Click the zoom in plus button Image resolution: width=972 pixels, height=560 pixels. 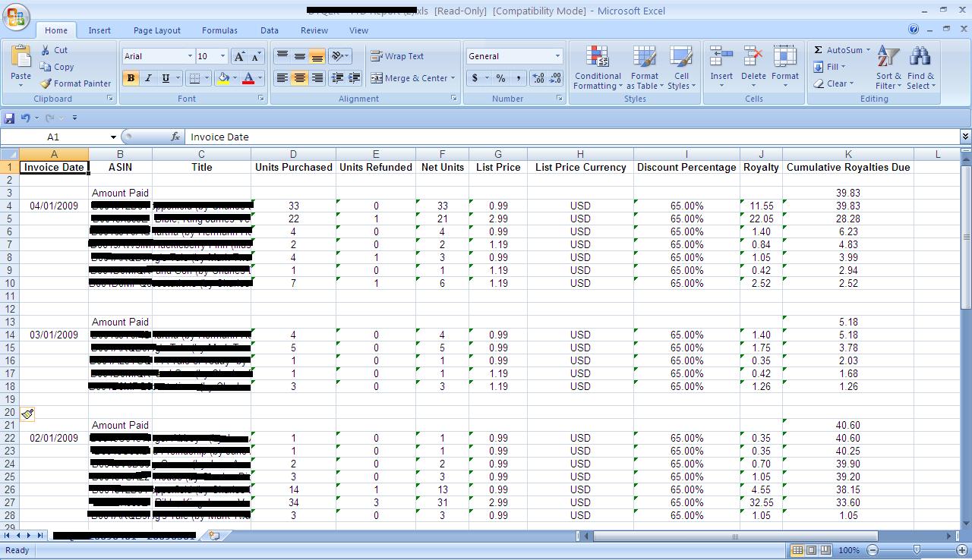coord(962,550)
